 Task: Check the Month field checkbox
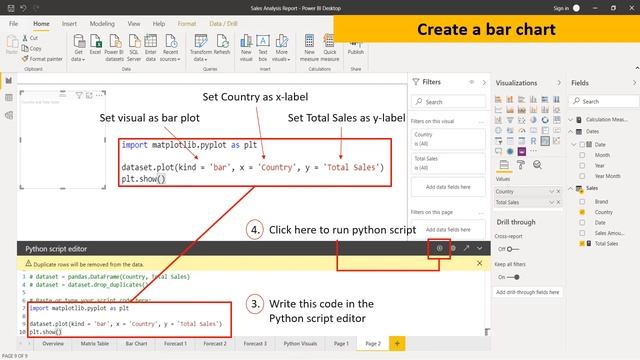582,155
